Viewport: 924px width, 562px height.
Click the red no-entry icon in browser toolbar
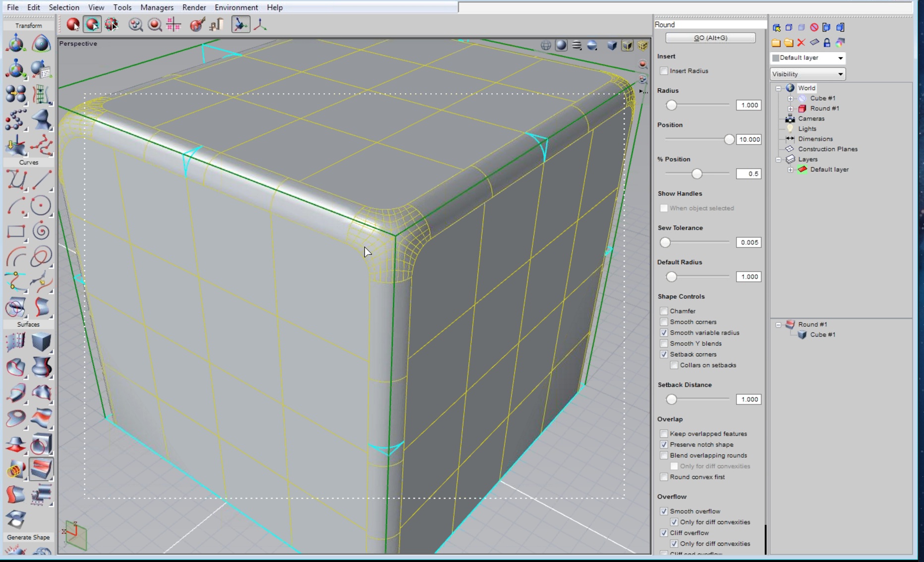[x=814, y=27]
